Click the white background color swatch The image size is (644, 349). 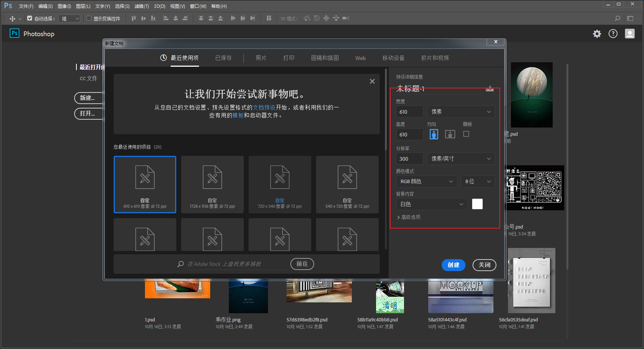click(x=477, y=204)
